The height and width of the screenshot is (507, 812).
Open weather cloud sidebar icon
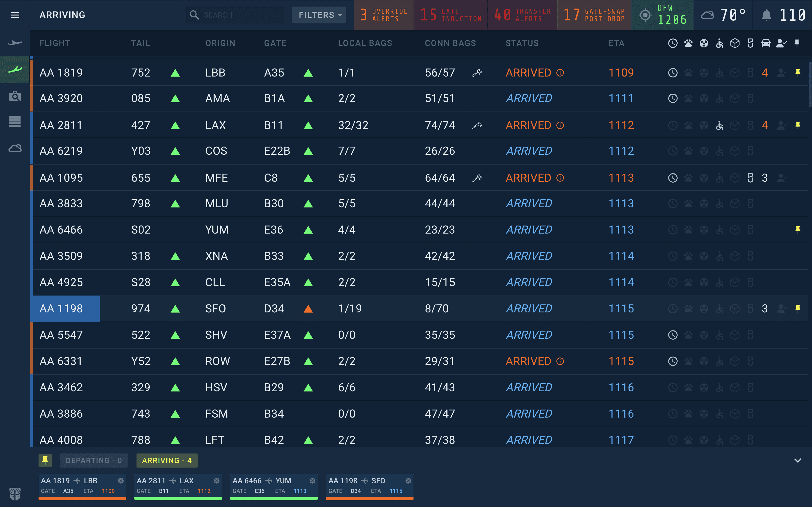point(15,148)
